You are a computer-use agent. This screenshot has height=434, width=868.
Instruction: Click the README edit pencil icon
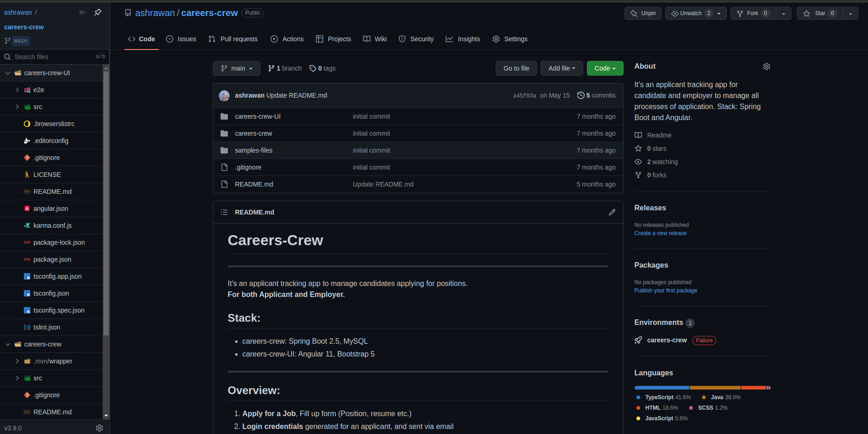coord(612,212)
